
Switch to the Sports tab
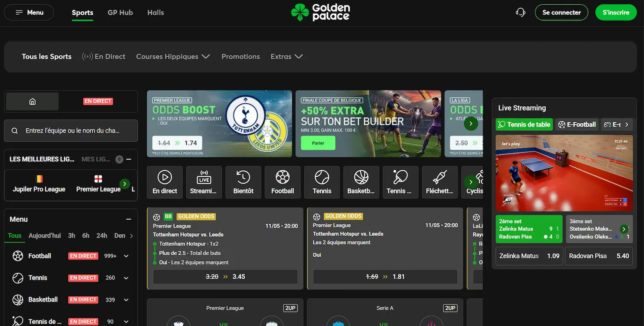82,12
